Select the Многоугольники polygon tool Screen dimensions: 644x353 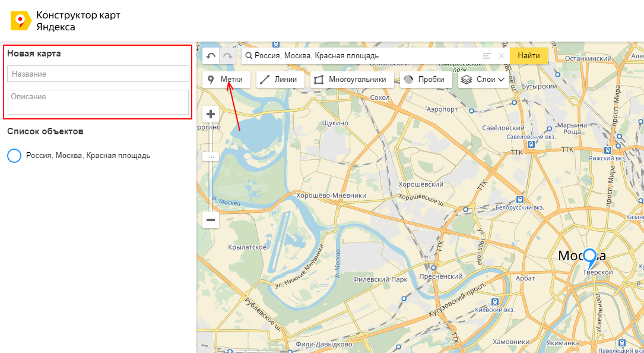click(351, 80)
